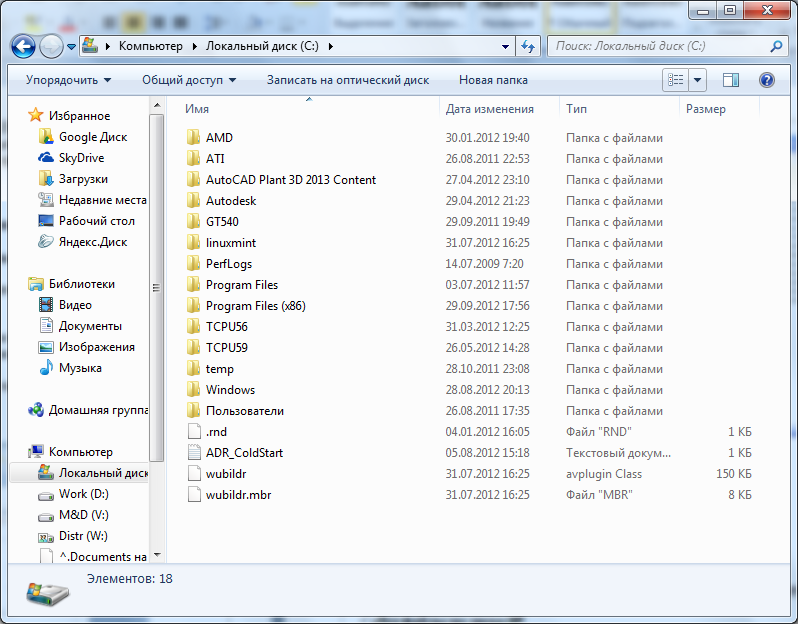The image size is (798, 624).
Task: Open the view options dropdown arrow
Action: click(697, 80)
